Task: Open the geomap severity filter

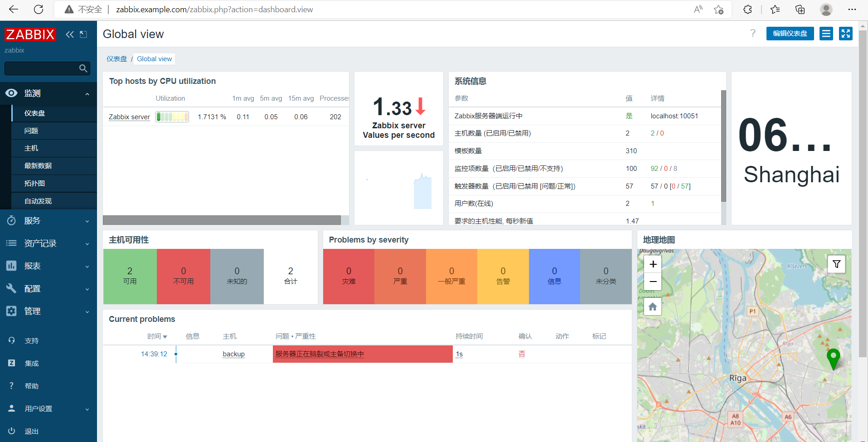Action: (837, 264)
